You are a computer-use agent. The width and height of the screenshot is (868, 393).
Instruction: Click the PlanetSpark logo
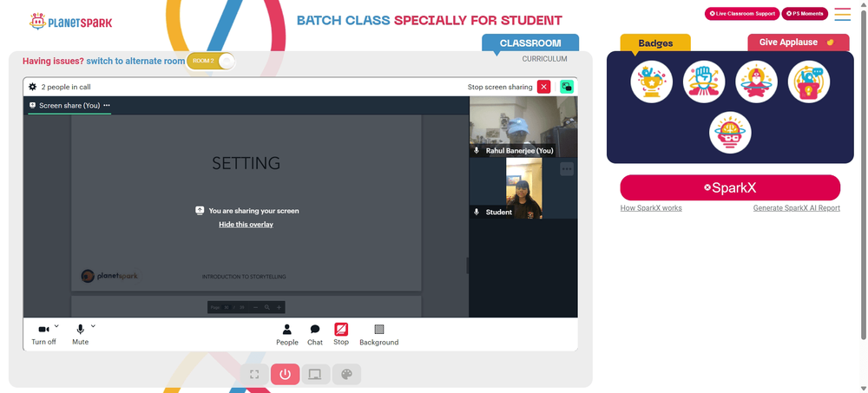(x=71, y=23)
